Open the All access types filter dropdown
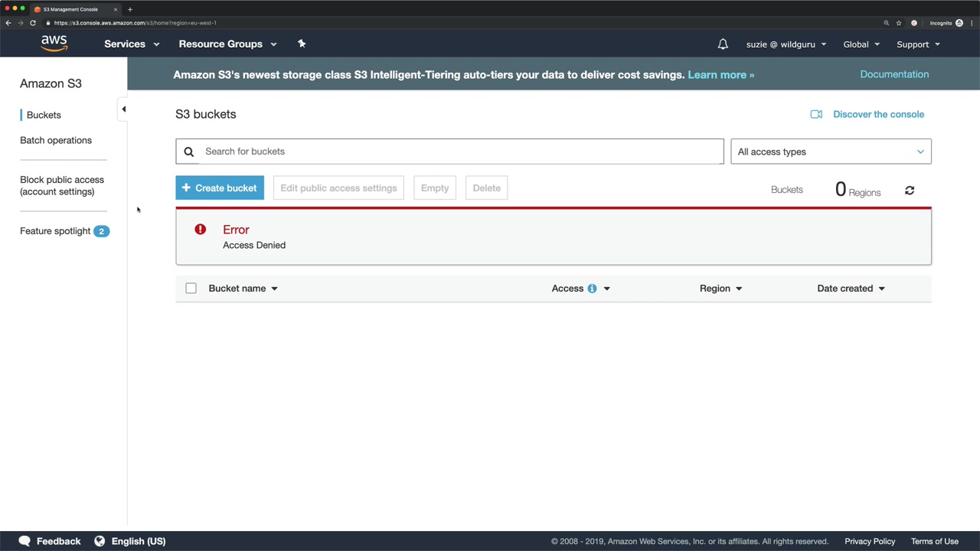 (x=831, y=152)
